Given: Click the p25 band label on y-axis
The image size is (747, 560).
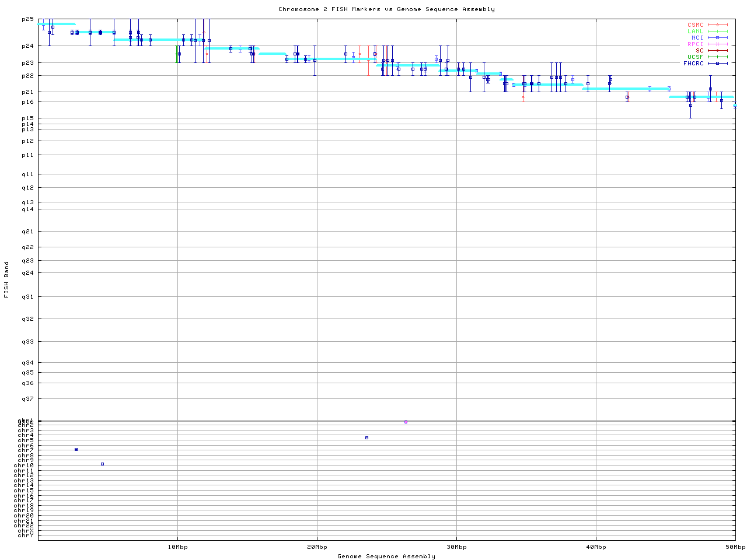Looking at the screenshot, I should [x=27, y=19].
